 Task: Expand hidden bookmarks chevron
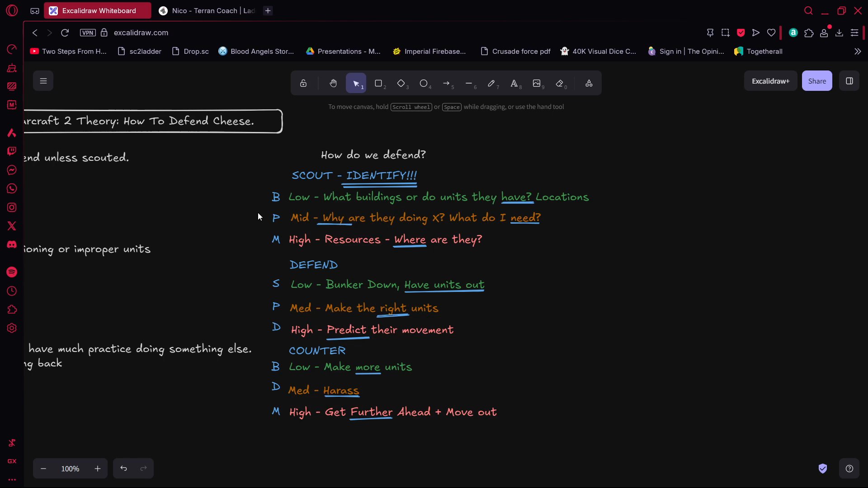pos(858,52)
